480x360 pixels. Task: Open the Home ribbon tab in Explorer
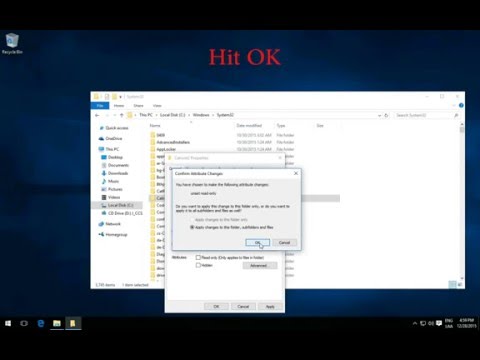(119, 106)
